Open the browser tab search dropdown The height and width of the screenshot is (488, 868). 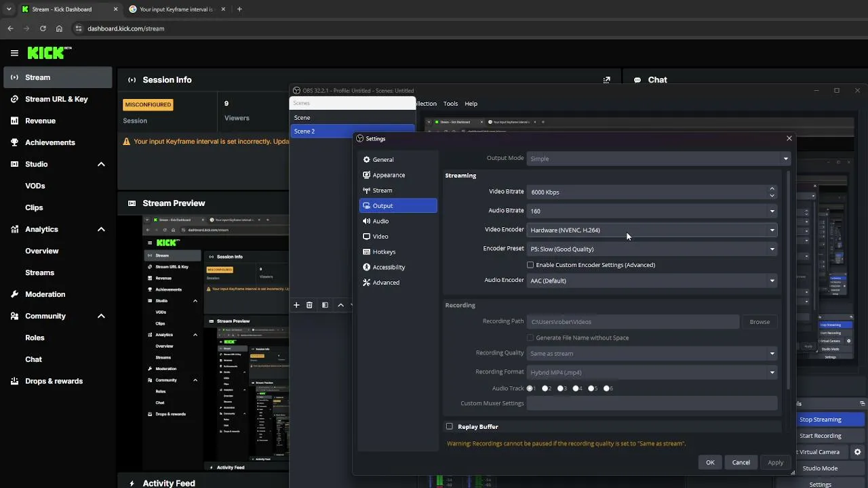(9, 9)
